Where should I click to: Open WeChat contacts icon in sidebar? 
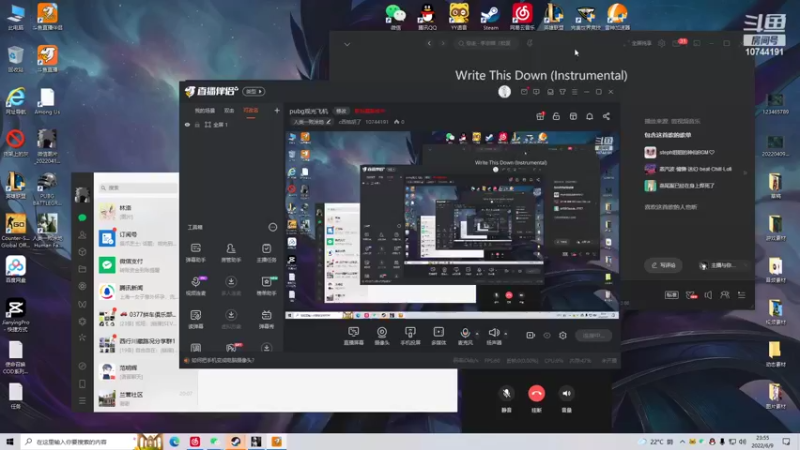pos(82,235)
